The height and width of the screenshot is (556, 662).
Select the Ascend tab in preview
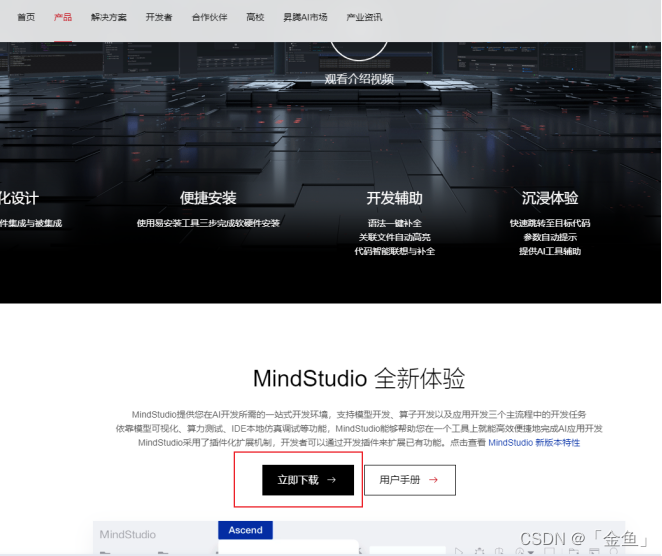pos(245,530)
